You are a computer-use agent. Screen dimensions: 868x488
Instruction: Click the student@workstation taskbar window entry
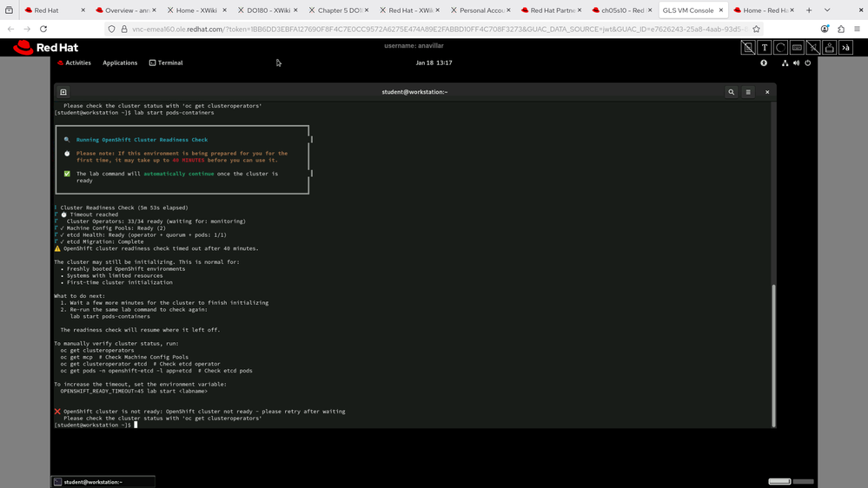pos(103,482)
